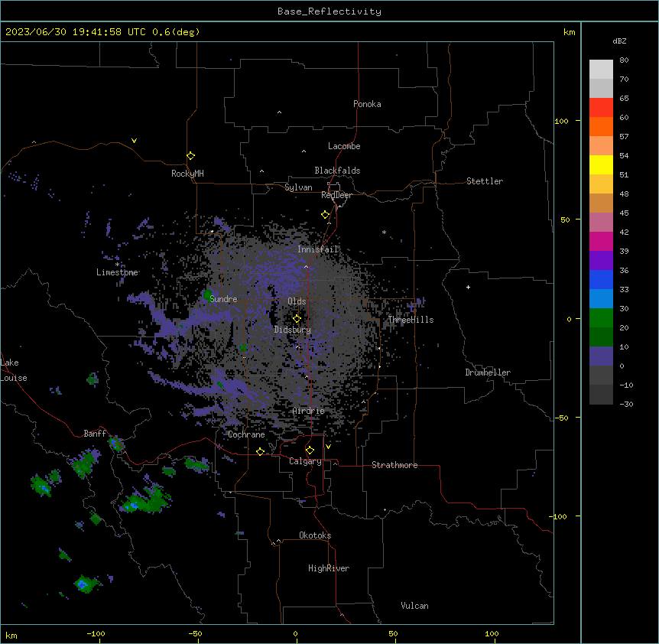Screen dimensions: 659x644
Task: Click the yellow V marker northwest of RockyMH
Action: [134, 141]
